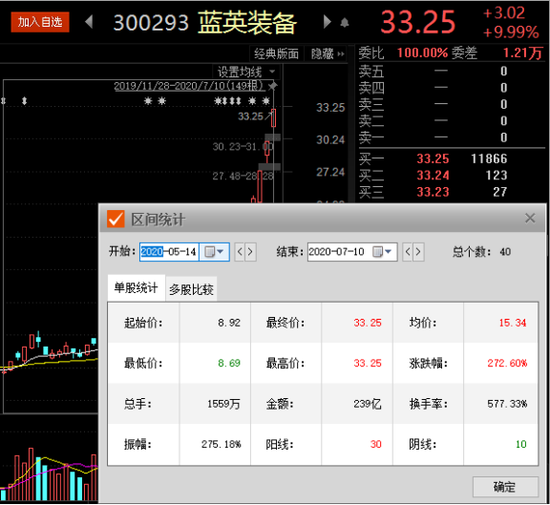Image resolution: width=550 pixels, height=505 pixels.
Task: Click the previous stock left arrow
Action: (x=89, y=22)
